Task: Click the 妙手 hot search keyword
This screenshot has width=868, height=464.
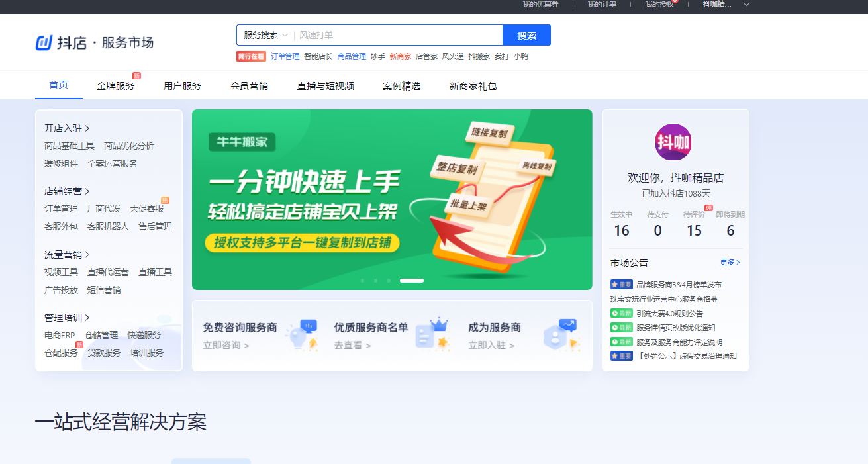Action: (x=377, y=56)
